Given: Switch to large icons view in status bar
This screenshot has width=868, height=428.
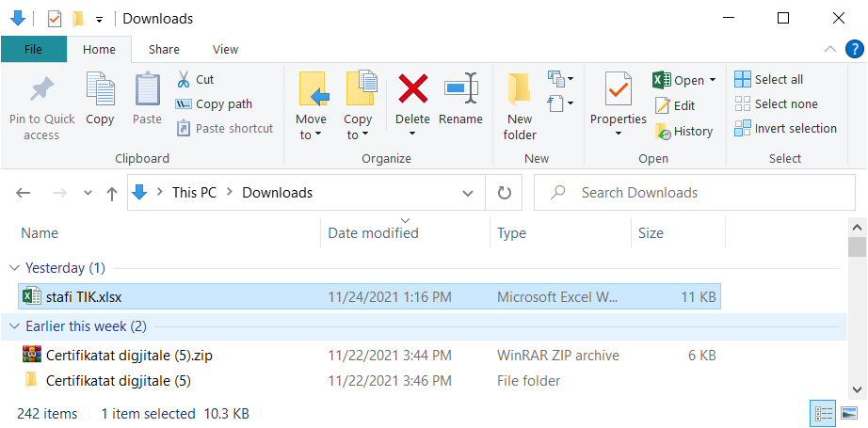Looking at the screenshot, I should click(x=848, y=413).
